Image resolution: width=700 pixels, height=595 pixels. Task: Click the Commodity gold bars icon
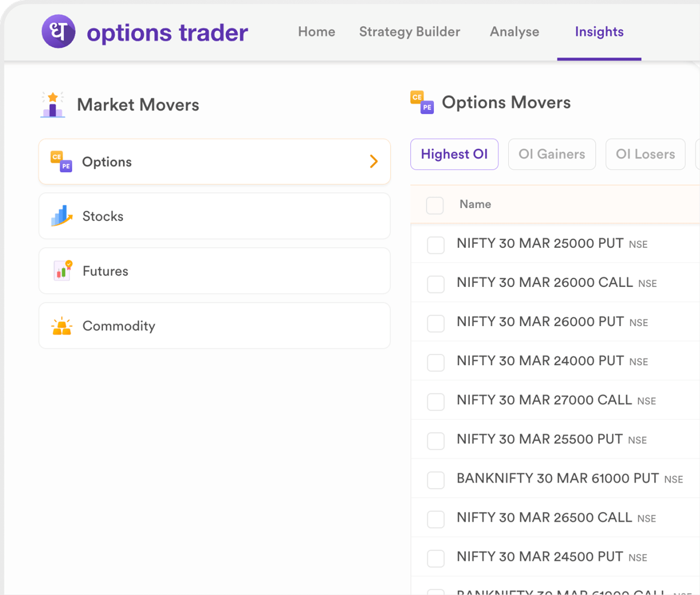[62, 326]
